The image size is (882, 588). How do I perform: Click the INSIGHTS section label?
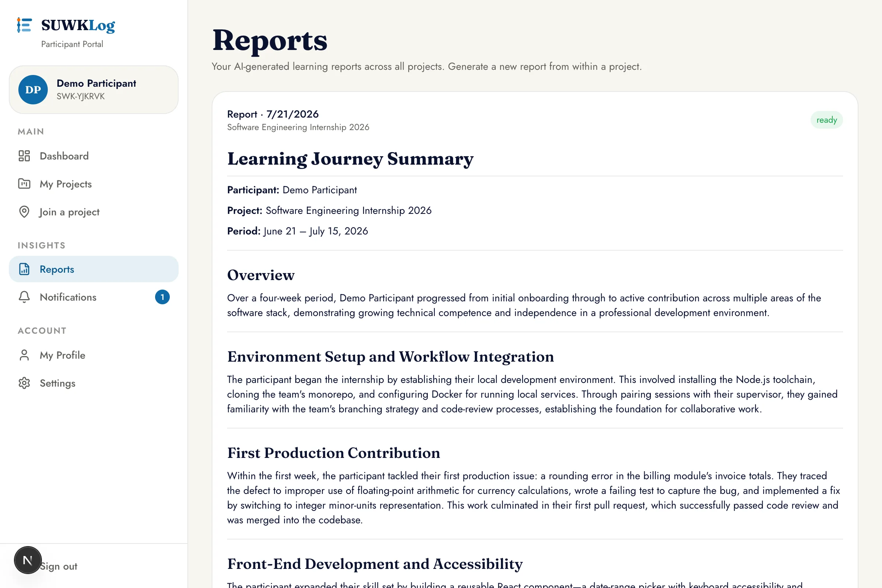tap(42, 245)
